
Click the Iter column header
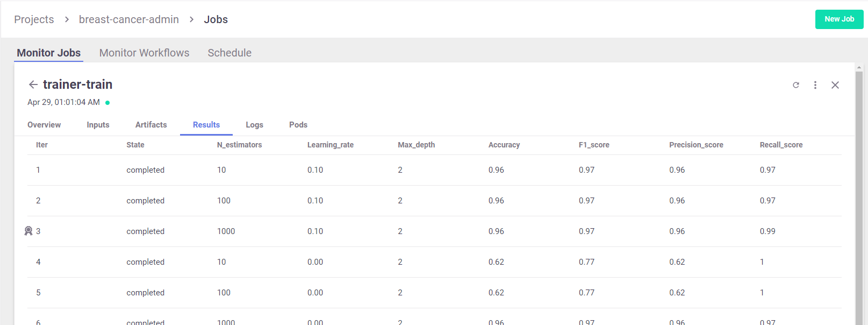(42, 145)
